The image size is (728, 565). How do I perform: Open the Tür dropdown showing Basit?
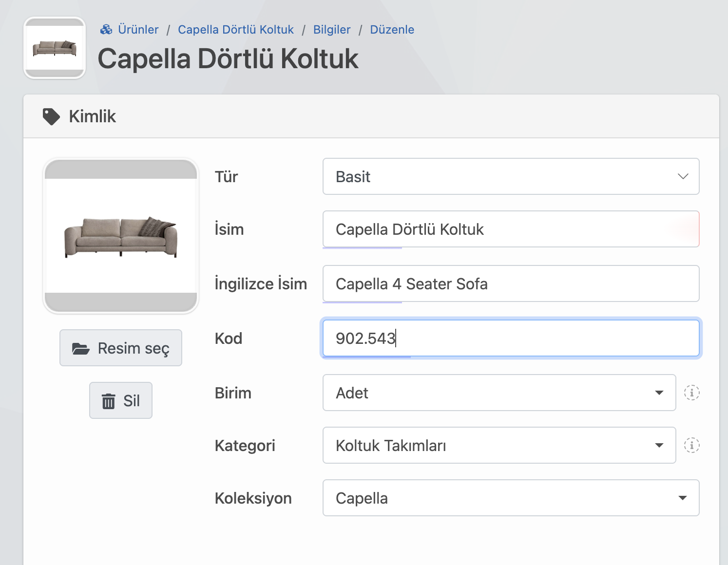(511, 176)
